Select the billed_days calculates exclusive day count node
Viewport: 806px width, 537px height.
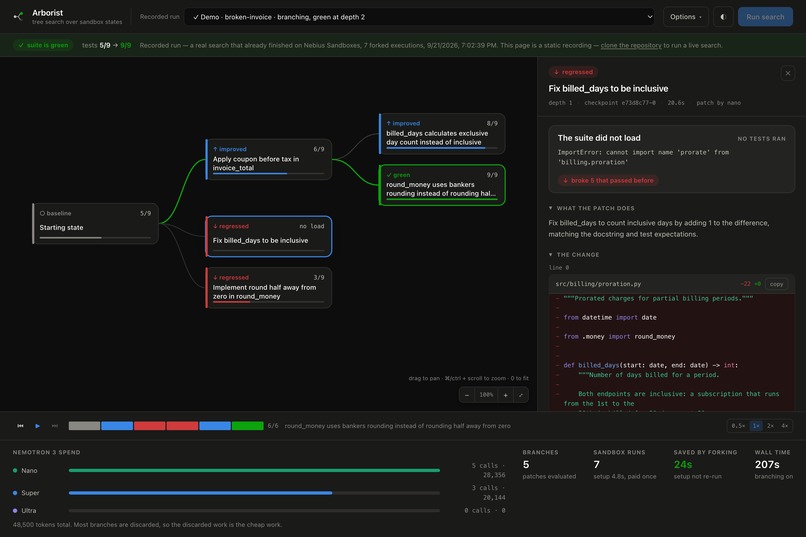[x=442, y=134]
